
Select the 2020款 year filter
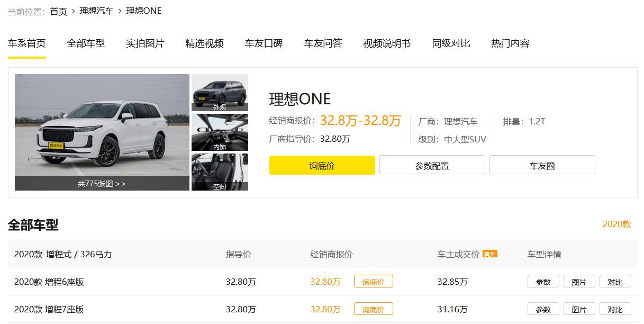point(616,224)
